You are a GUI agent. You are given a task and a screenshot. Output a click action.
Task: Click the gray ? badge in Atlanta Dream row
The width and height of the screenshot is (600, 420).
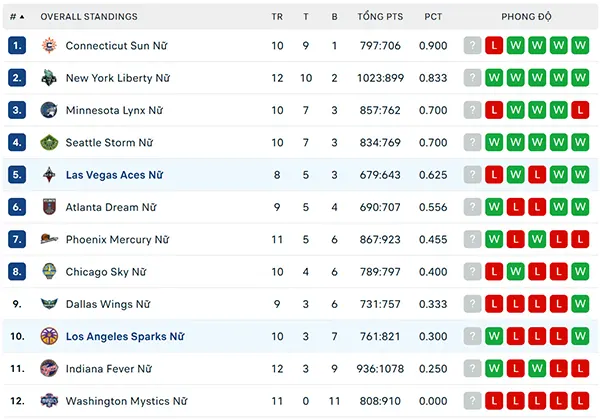473,207
